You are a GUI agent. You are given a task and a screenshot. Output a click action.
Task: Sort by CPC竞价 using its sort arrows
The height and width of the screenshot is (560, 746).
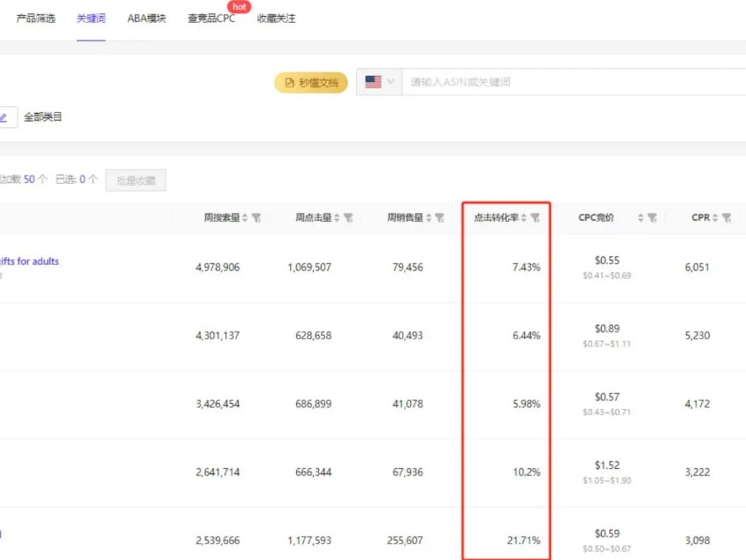(640, 217)
